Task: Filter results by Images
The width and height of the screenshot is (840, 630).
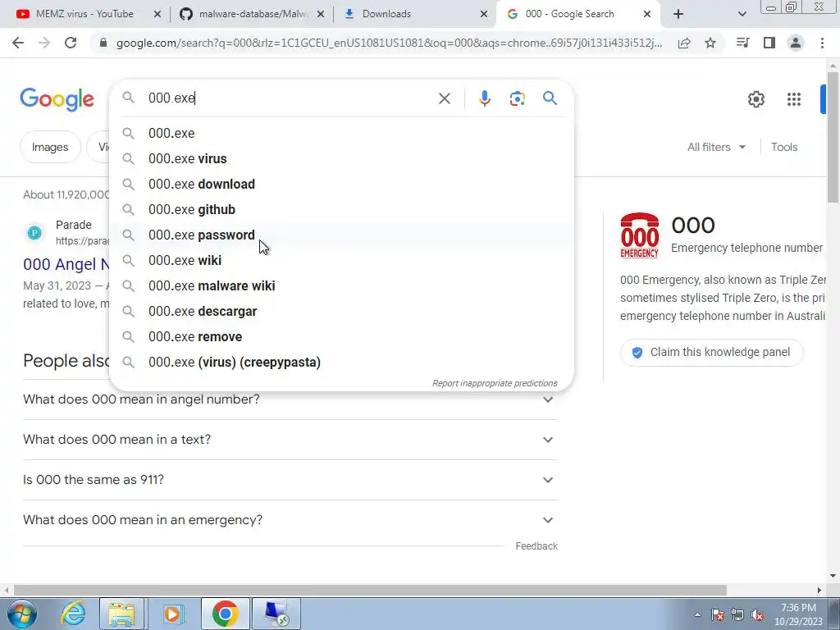Action: pos(50,147)
